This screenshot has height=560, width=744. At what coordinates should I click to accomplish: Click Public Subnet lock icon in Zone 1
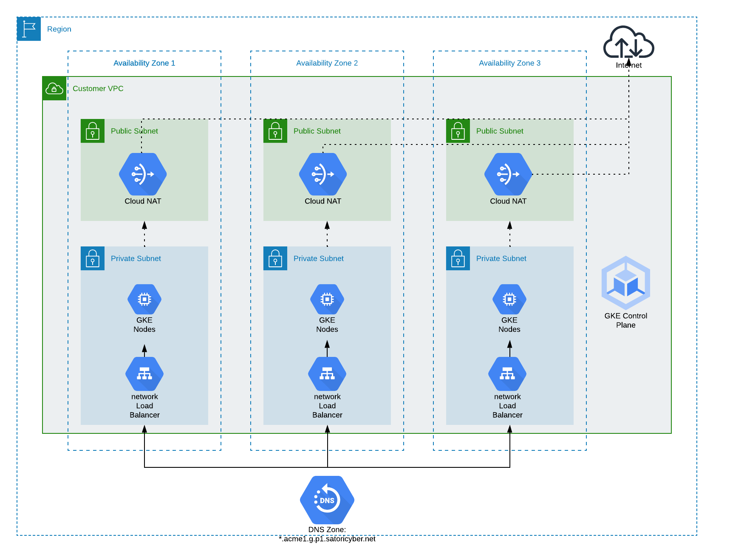tap(93, 131)
